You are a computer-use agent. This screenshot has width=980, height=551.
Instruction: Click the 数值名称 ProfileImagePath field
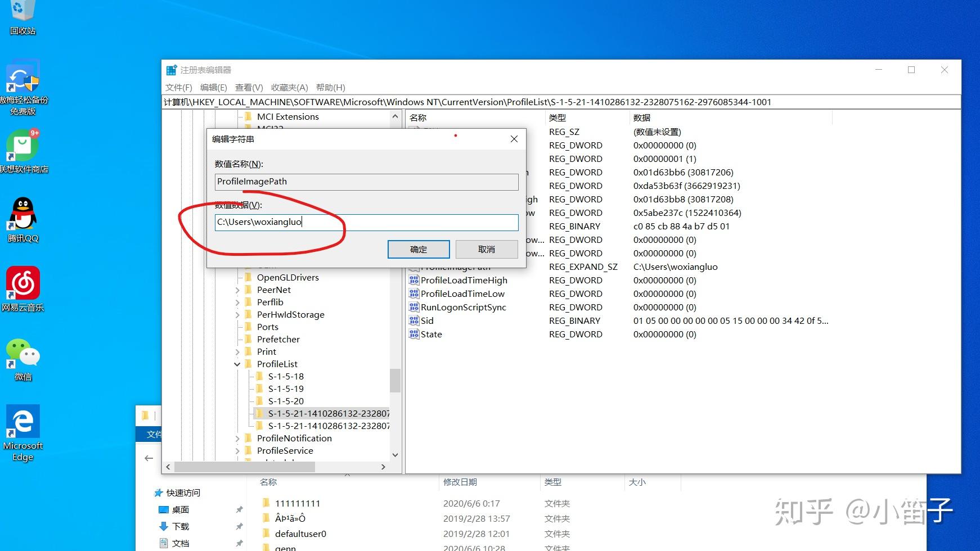coord(366,182)
